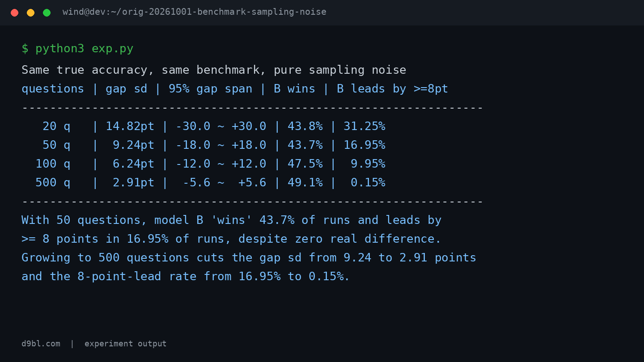Click the value '14.82pt'
The image size is (644, 362).
pos(130,126)
